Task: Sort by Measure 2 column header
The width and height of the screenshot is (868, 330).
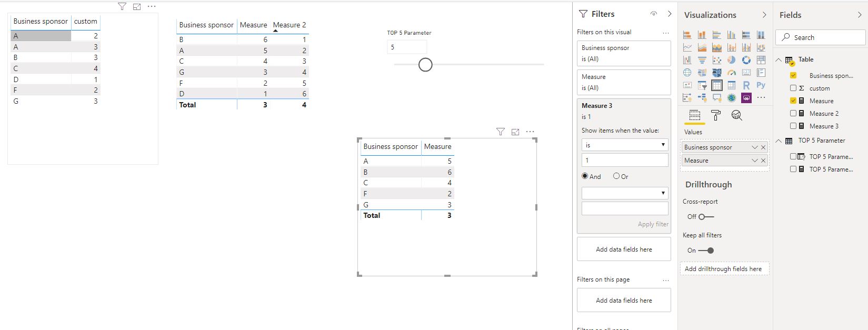Action: [289, 25]
